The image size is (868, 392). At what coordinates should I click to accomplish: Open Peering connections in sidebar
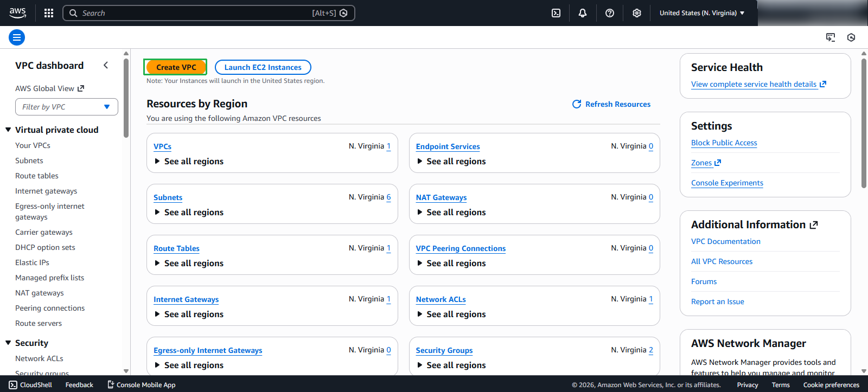[50, 308]
